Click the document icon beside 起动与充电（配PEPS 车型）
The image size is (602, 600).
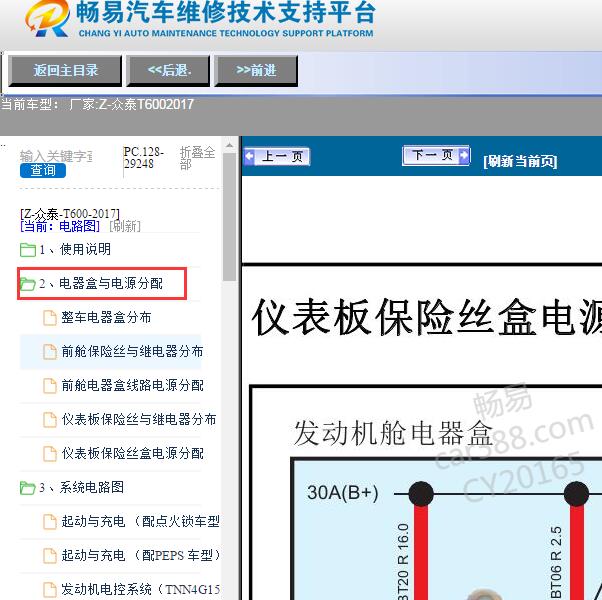coord(50,555)
